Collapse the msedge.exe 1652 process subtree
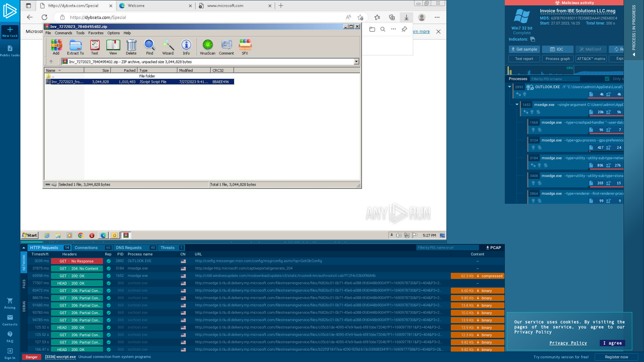This screenshot has height=362, width=644. (x=517, y=105)
